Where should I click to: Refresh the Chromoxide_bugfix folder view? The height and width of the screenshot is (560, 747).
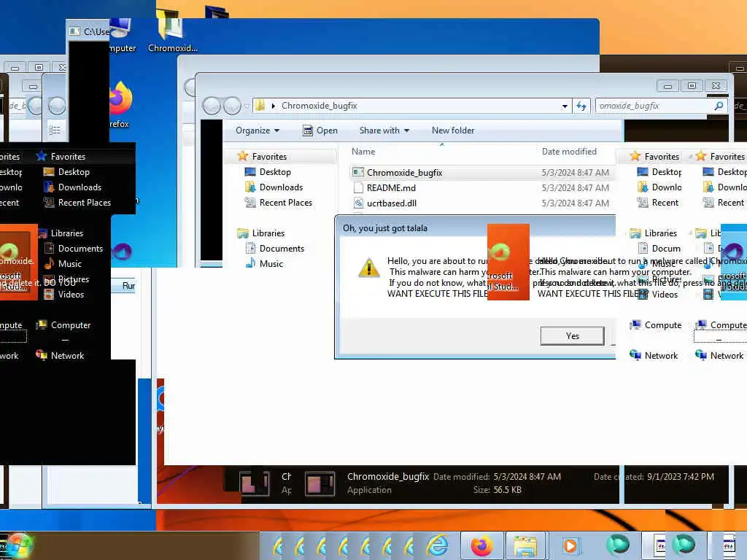point(581,106)
